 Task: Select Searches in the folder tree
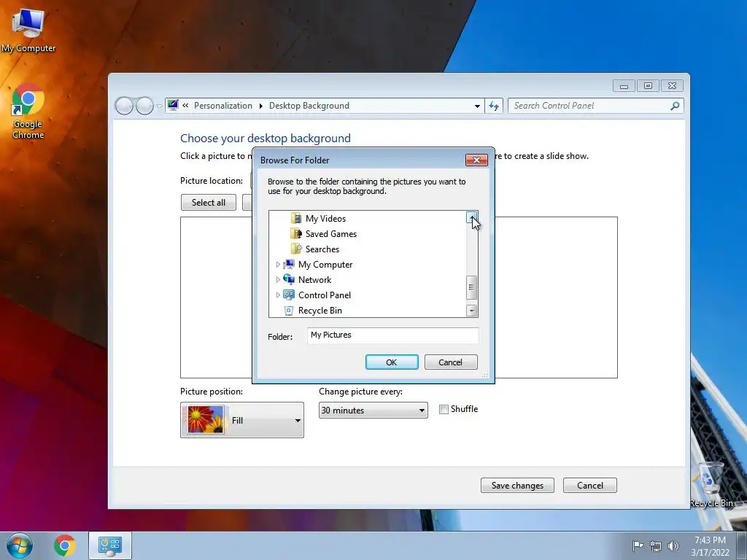click(x=322, y=249)
